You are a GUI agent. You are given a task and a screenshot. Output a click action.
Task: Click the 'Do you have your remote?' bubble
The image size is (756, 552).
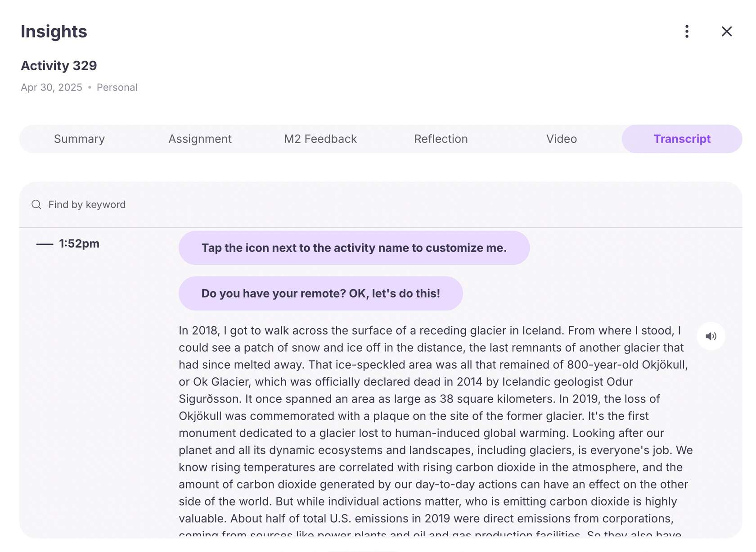pyautogui.click(x=320, y=294)
